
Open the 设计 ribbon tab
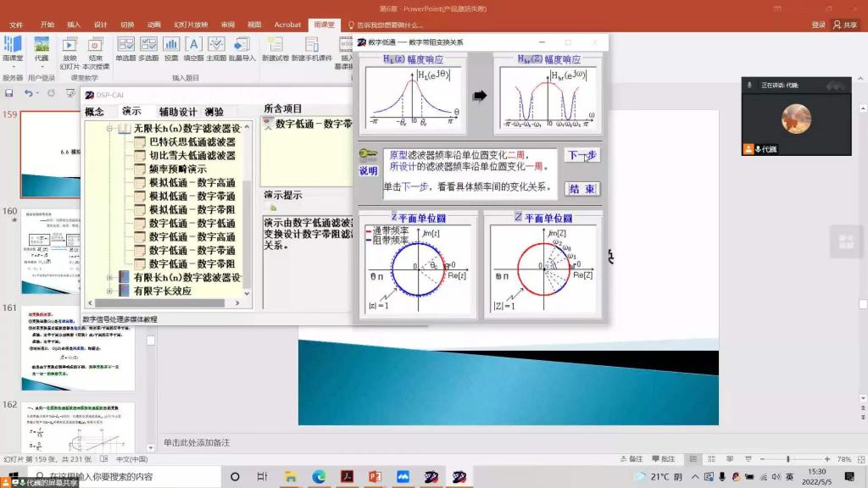pyautogui.click(x=101, y=25)
